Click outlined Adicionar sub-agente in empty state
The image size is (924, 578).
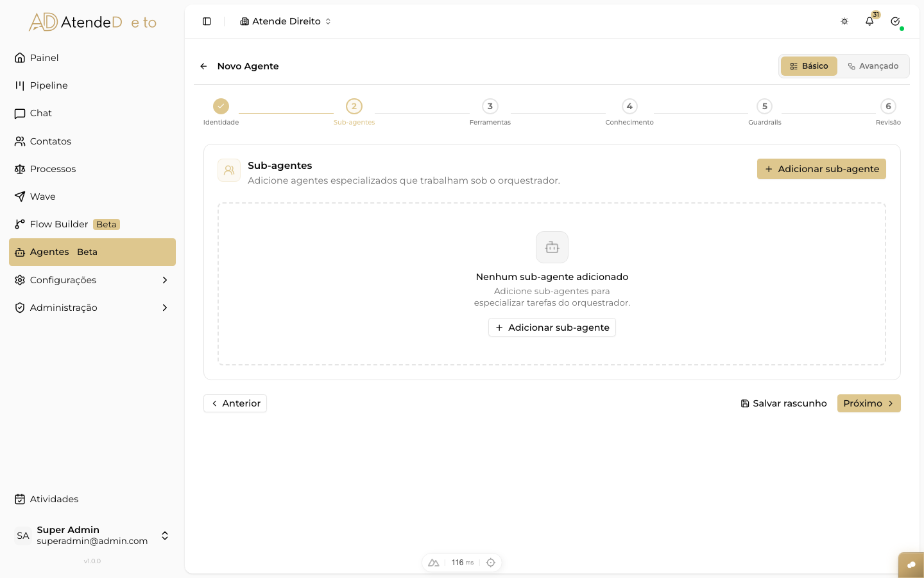tap(552, 328)
